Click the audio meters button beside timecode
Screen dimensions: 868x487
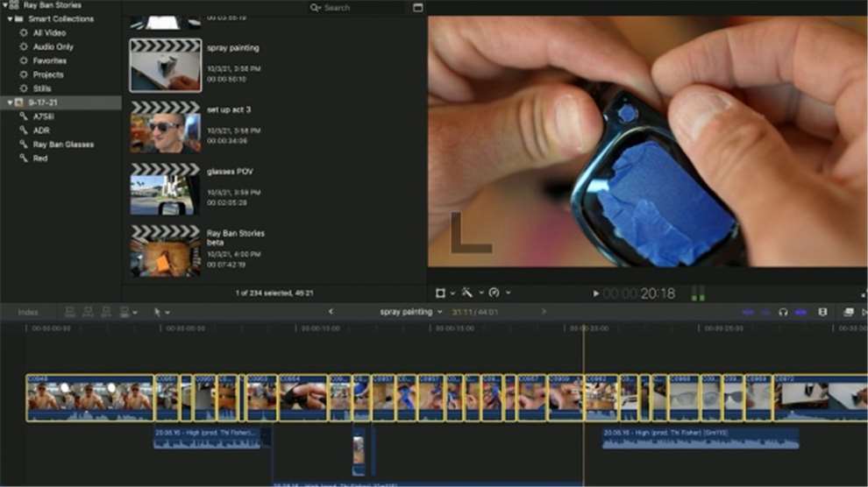(x=698, y=293)
